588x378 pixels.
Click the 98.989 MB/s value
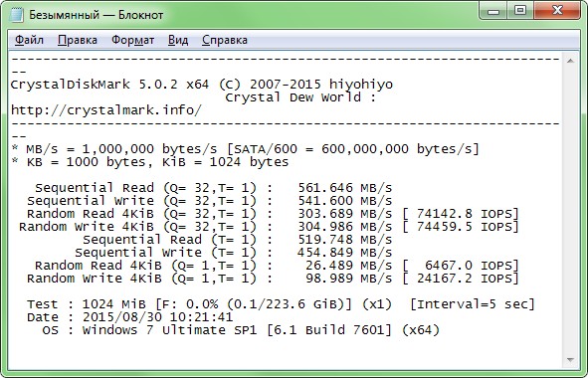pos(349,279)
